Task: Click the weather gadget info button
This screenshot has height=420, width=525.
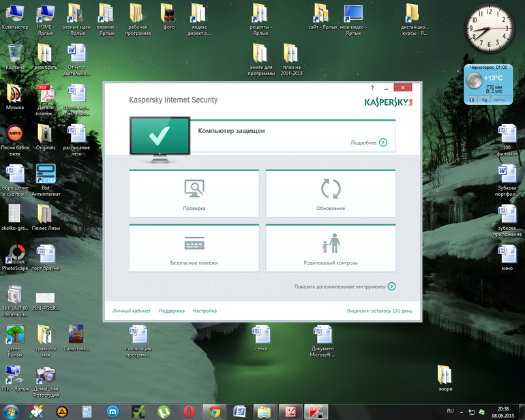Action: click(x=471, y=100)
